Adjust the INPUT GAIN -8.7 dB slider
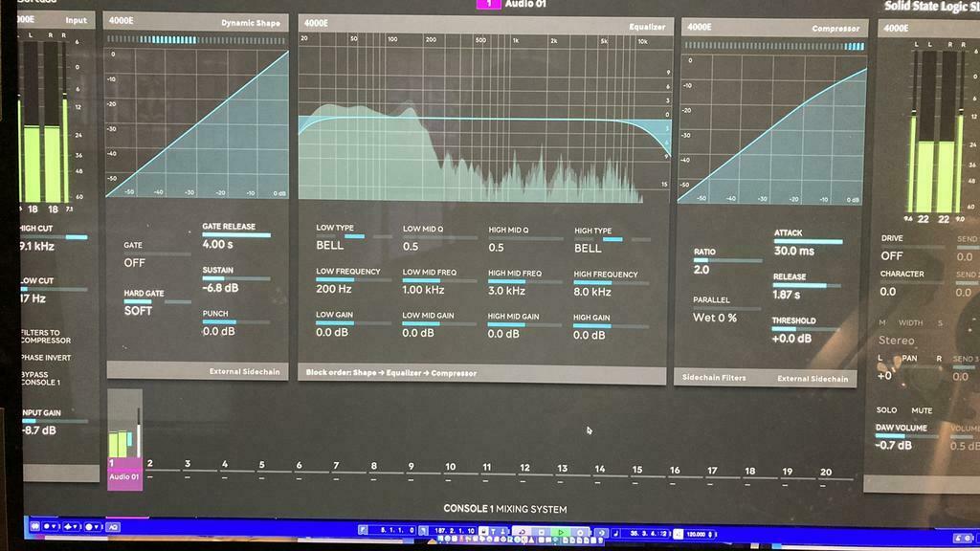Image resolution: width=980 pixels, height=551 pixels. pos(54,421)
